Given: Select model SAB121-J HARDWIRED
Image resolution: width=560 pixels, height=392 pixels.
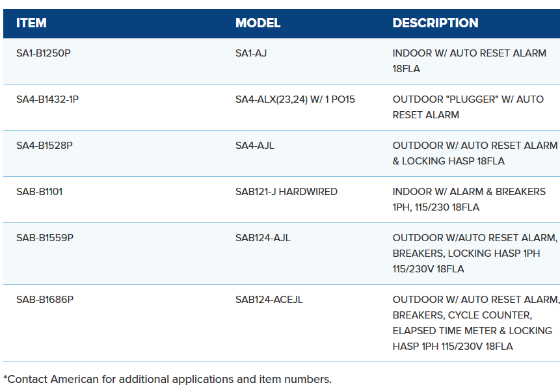Looking at the screenshot, I should [x=286, y=192].
